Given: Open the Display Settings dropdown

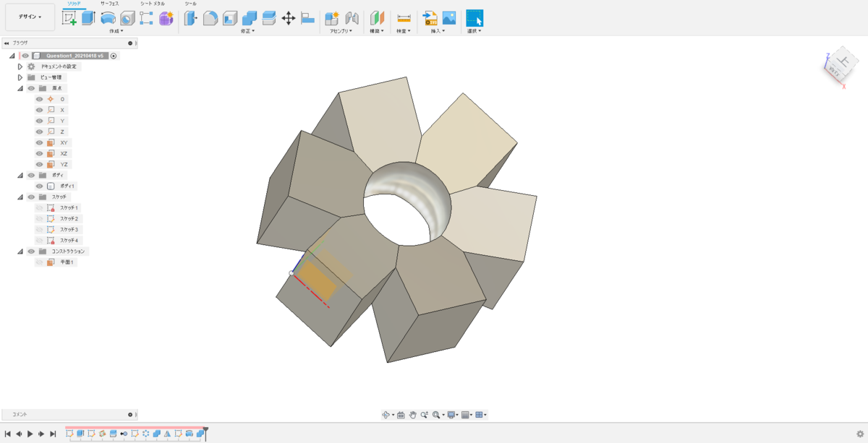Looking at the screenshot, I should click(453, 415).
